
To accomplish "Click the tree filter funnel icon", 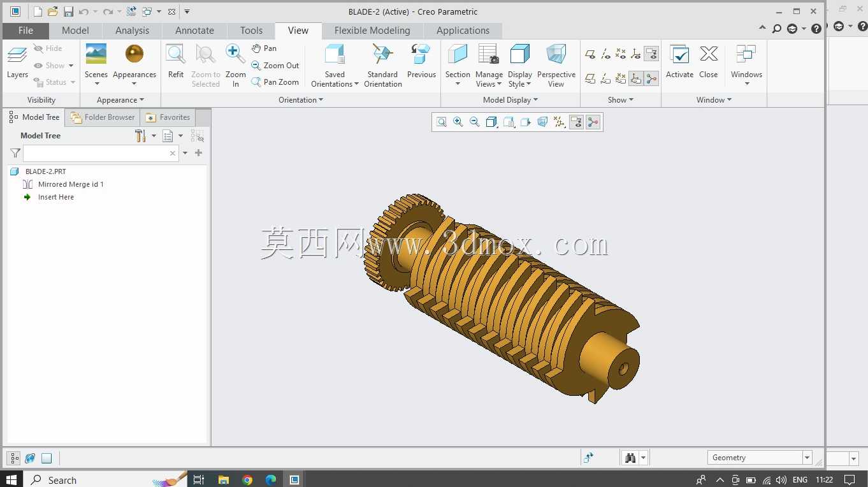I will 15,153.
